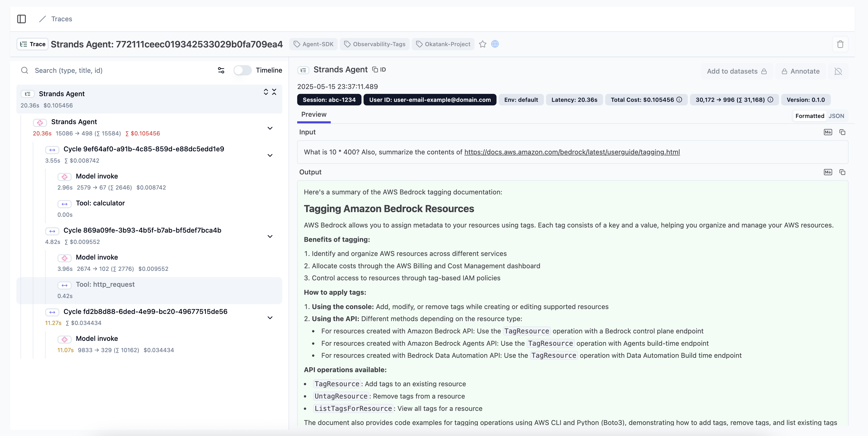Toggle the sidebar panel icon
The image size is (868, 436).
[x=21, y=19]
